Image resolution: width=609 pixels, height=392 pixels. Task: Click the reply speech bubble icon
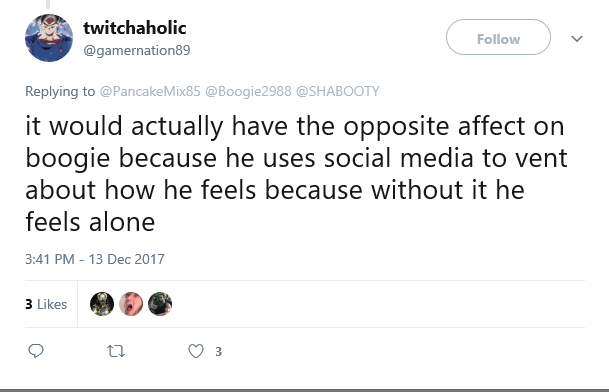point(36,351)
